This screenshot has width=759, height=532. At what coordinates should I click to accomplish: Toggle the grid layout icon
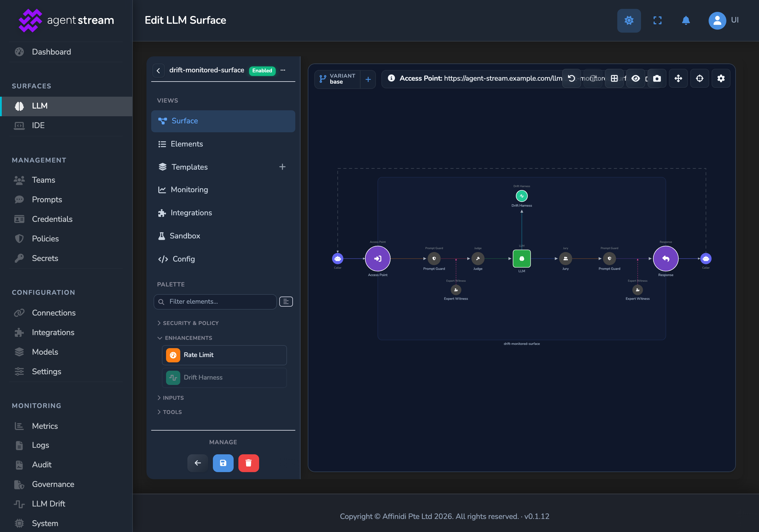tap(614, 78)
